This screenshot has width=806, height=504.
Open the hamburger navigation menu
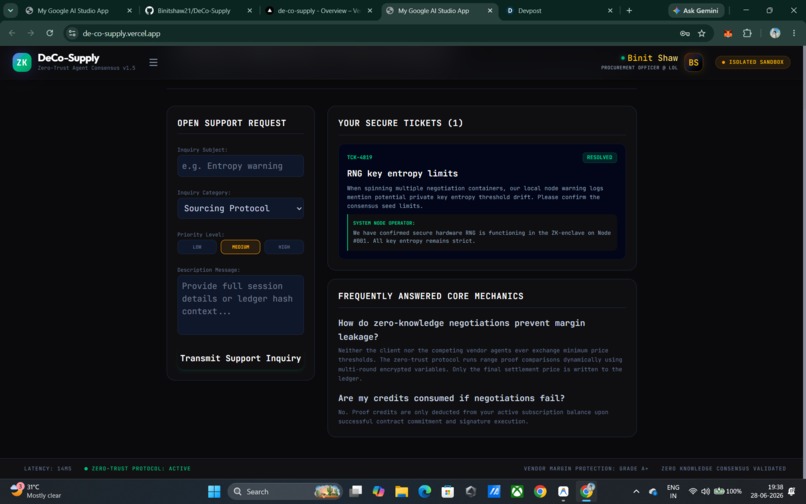click(153, 62)
